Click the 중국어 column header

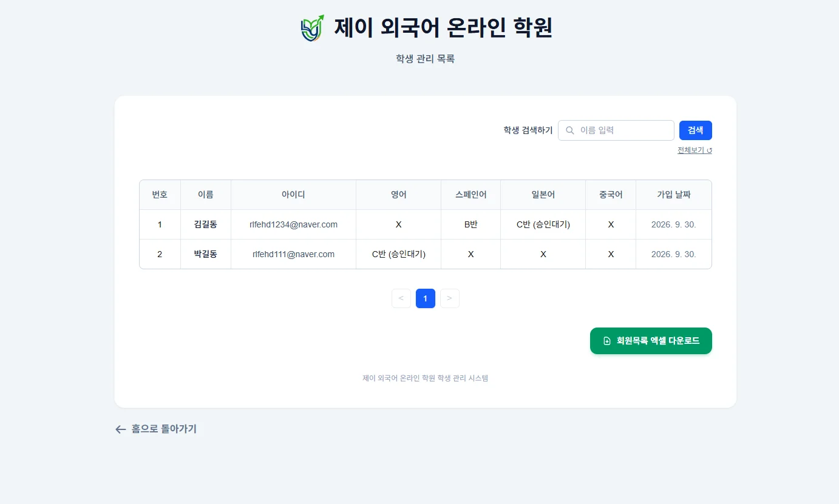coord(611,195)
